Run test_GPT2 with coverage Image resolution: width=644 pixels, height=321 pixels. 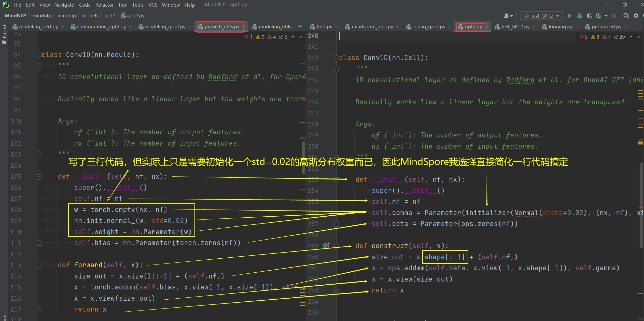589,16
